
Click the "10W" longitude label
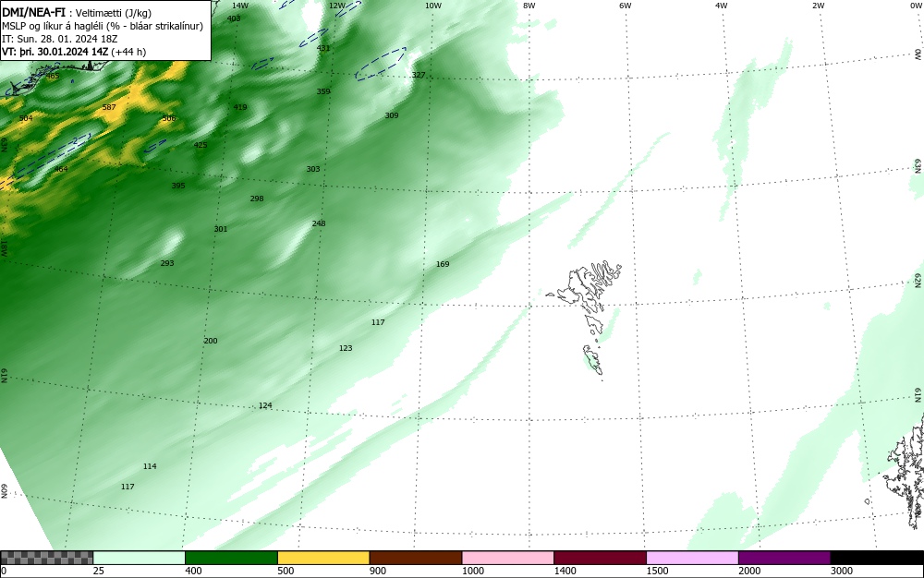pyautogui.click(x=433, y=6)
